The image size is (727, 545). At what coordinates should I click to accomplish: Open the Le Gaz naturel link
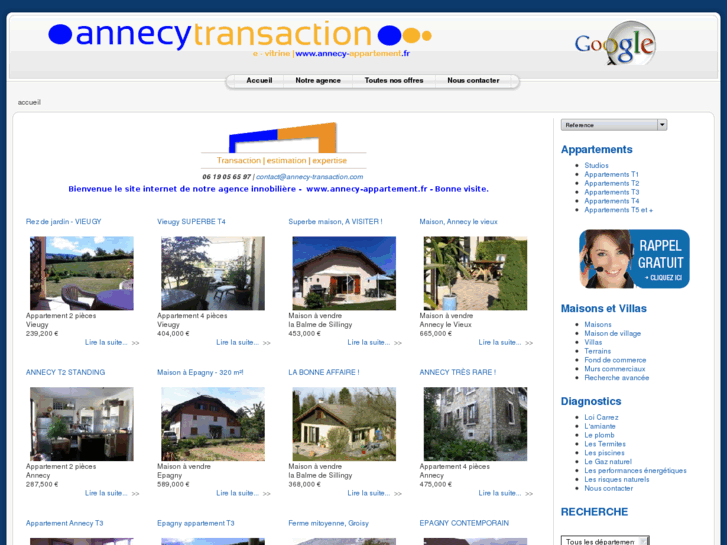click(x=608, y=462)
